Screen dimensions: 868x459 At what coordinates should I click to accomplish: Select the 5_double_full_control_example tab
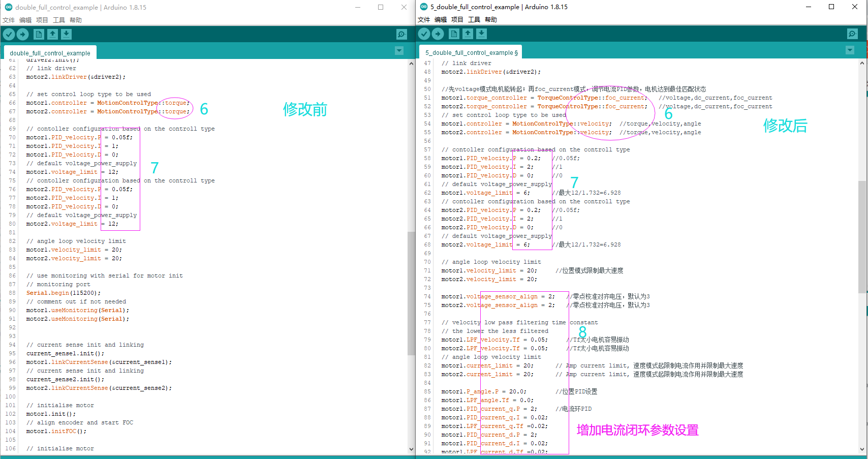[x=469, y=52]
